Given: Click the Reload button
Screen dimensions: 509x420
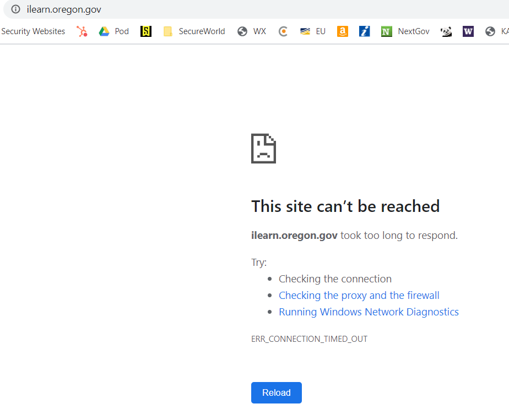Looking at the screenshot, I should (276, 392).
